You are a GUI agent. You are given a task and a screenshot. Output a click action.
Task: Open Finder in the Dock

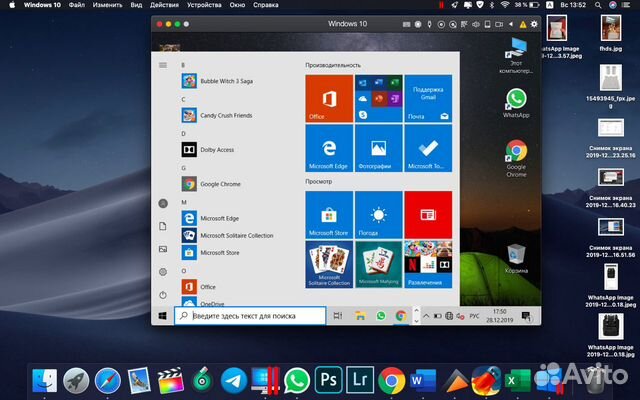(x=44, y=380)
